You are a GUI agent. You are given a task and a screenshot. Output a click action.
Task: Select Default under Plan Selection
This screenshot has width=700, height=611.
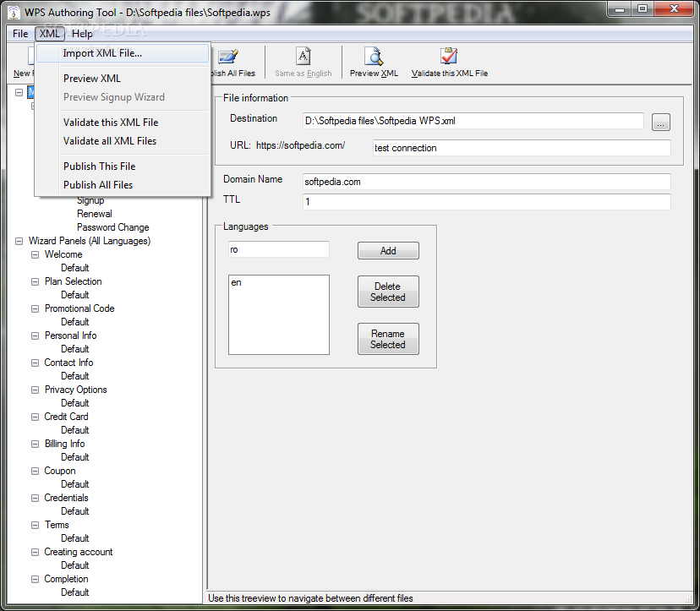click(75, 295)
